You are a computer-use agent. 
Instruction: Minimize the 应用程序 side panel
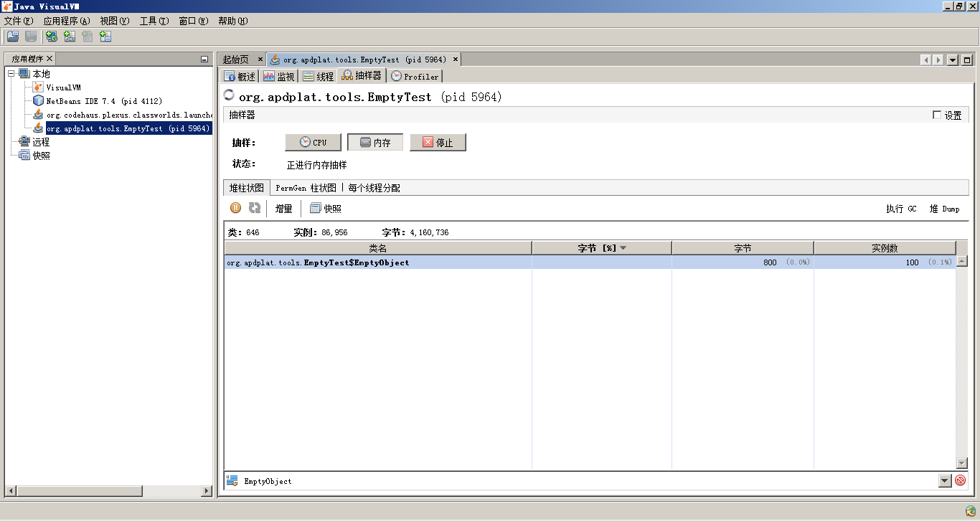pyautogui.click(x=204, y=60)
